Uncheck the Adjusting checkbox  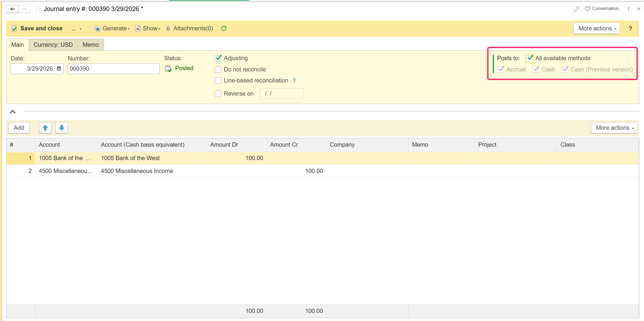click(218, 58)
